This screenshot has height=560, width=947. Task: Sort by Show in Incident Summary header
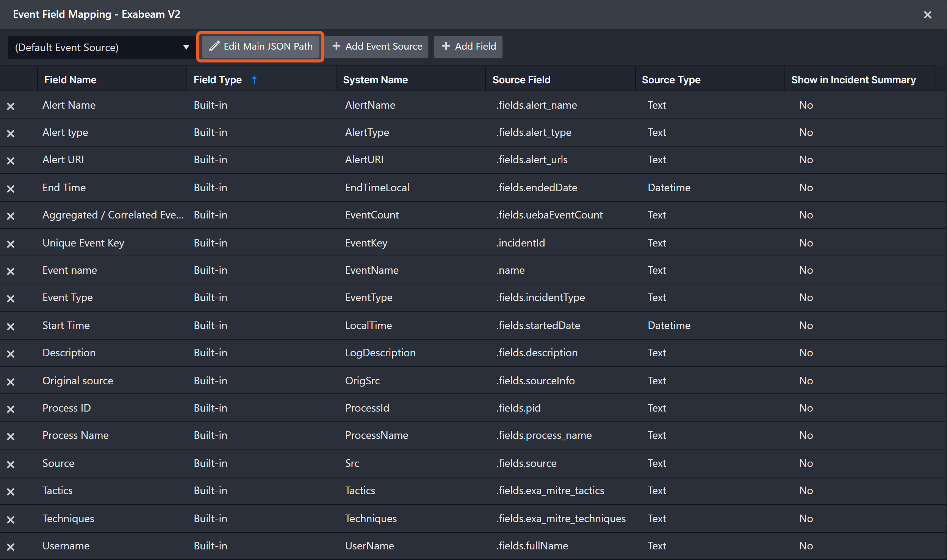click(x=853, y=80)
